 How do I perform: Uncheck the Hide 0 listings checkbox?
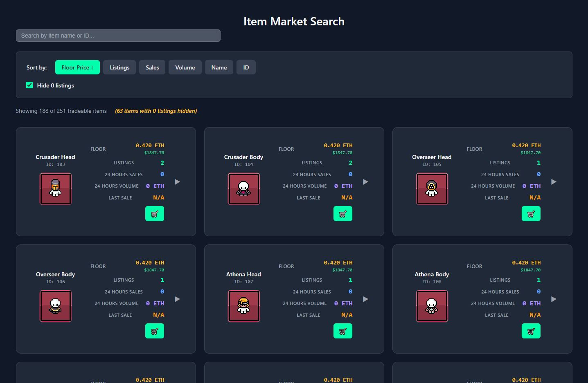click(x=29, y=85)
